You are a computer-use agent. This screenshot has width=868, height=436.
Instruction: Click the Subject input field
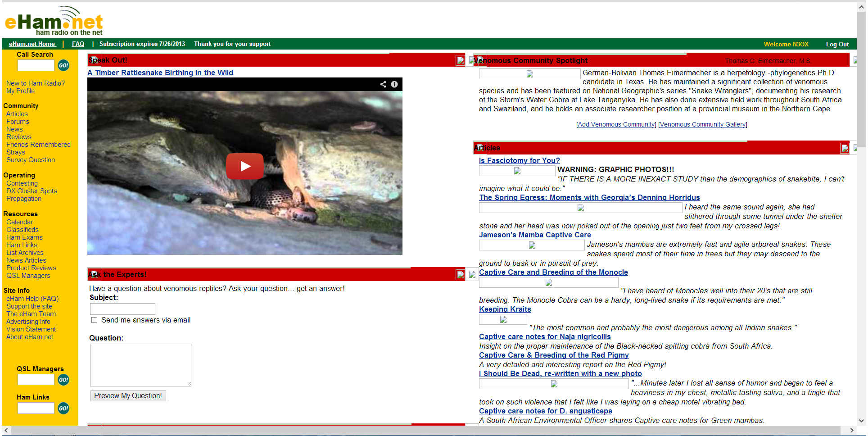(x=122, y=309)
